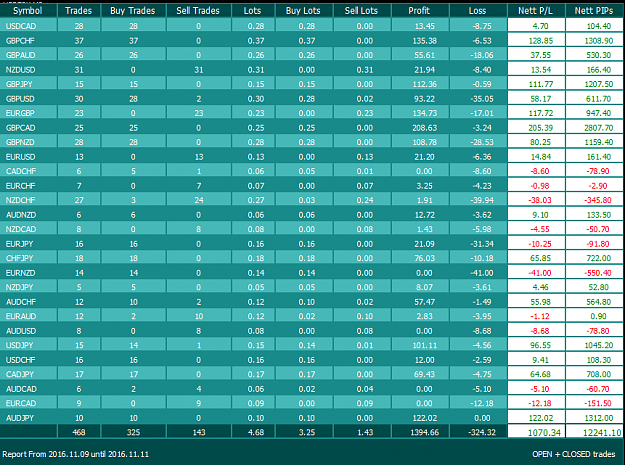The image size is (625, 465).
Task: Click the Symbol column header
Action: 28,11
